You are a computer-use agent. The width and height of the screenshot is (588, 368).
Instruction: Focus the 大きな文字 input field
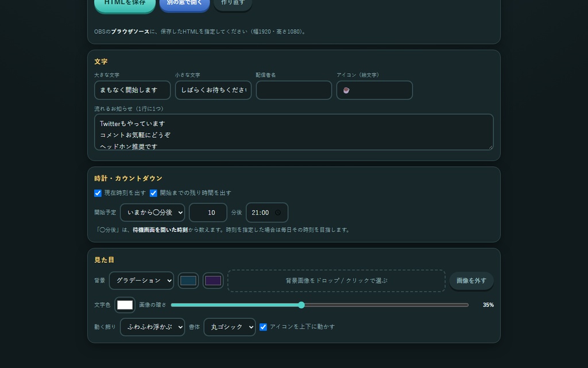[133, 90]
